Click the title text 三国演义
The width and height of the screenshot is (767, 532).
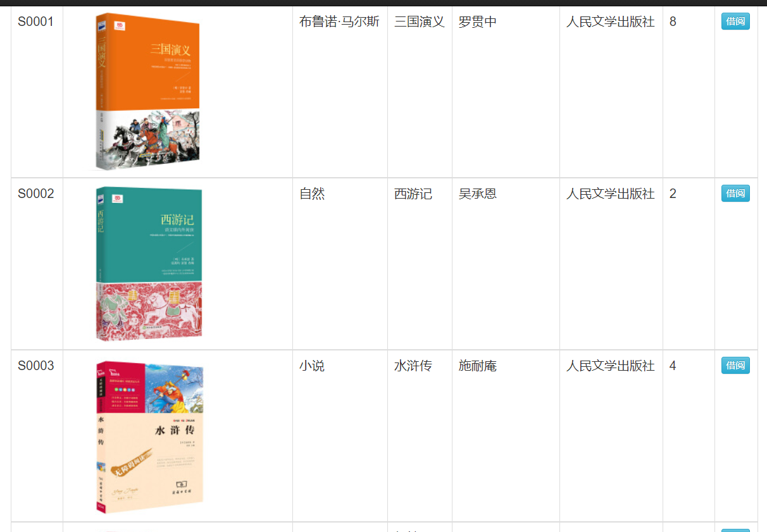tap(420, 22)
